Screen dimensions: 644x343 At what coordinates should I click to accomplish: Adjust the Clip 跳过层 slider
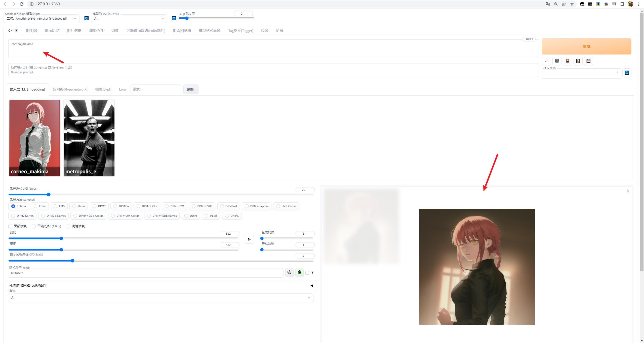coord(216,18)
